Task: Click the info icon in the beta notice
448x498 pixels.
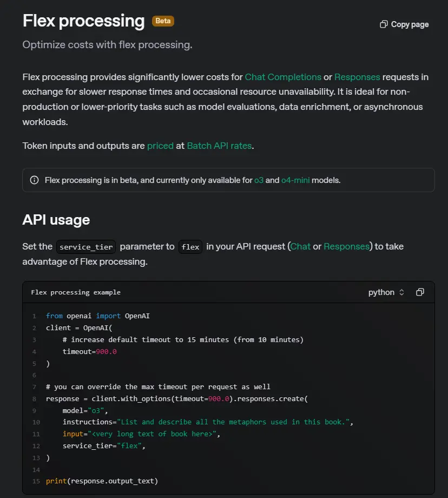Action: pos(34,180)
